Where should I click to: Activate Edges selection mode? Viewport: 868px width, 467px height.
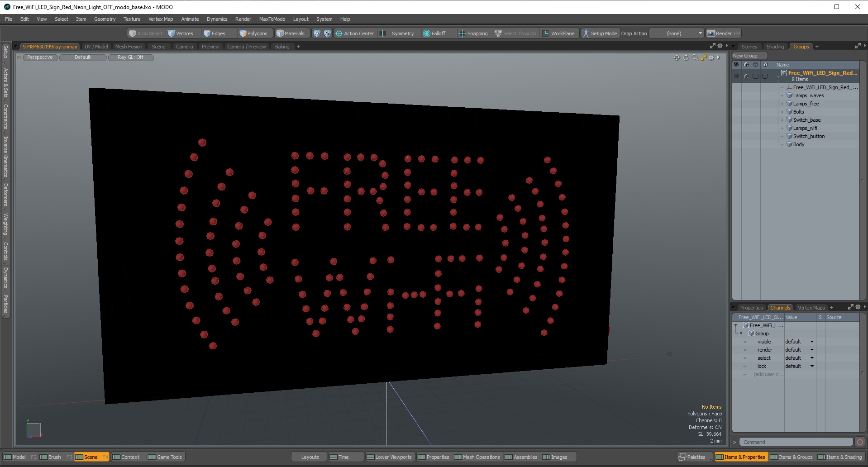click(x=215, y=33)
